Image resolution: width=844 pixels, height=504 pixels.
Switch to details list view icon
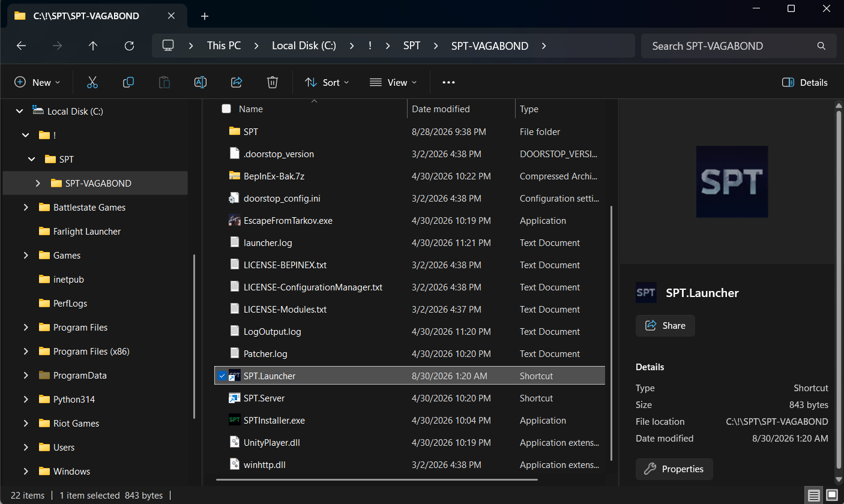tap(813, 495)
